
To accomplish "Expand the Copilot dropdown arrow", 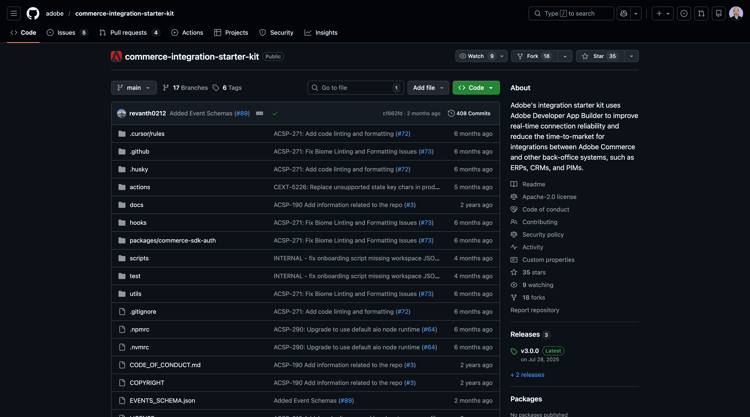I will pyautogui.click(x=636, y=13).
